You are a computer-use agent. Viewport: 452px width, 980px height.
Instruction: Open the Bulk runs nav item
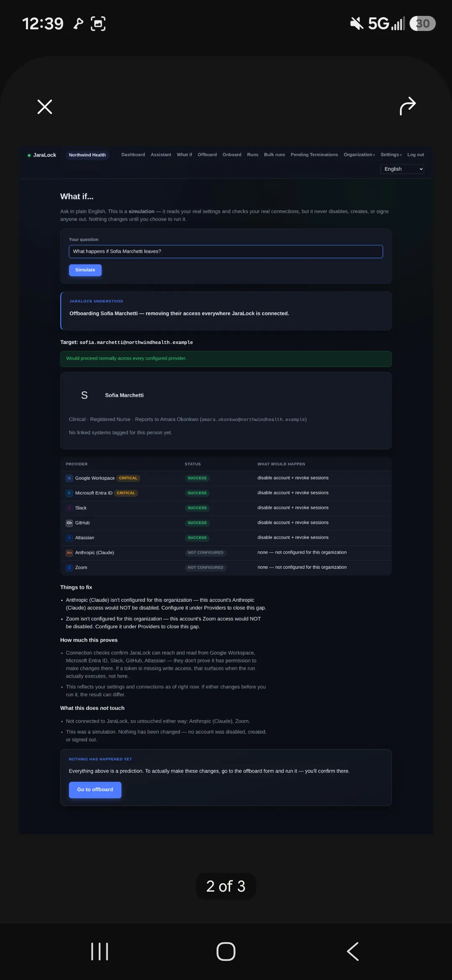pyautogui.click(x=275, y=155)
